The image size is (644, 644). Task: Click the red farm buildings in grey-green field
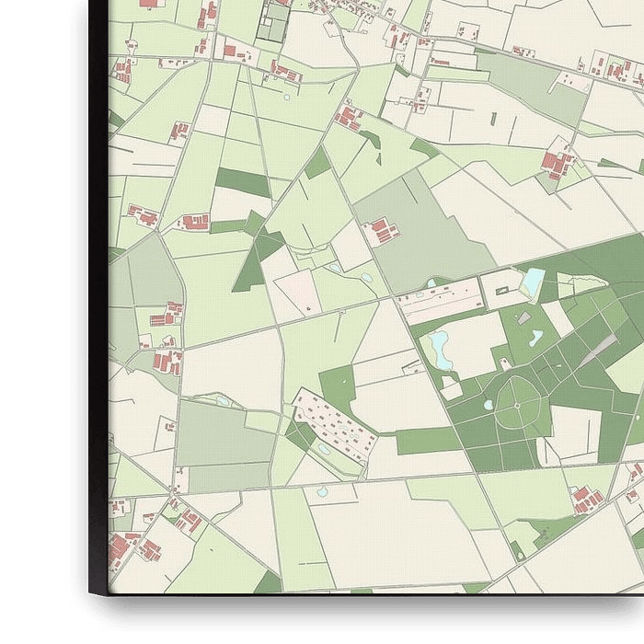coord(380,232)
